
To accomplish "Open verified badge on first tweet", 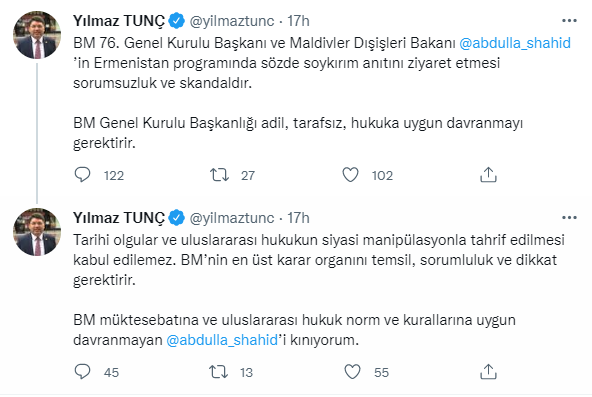I will pyautogui.click(x=176, y=21).
